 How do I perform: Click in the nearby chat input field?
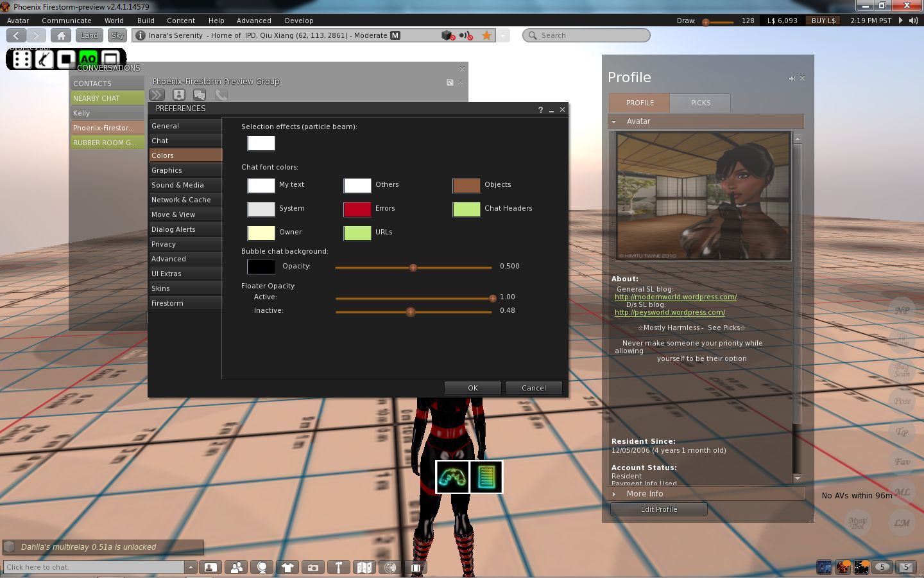coord(94,567)
